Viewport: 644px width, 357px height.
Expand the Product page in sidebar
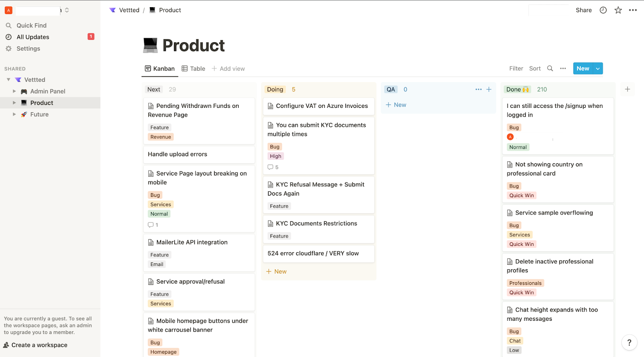(x=14, y=103)
